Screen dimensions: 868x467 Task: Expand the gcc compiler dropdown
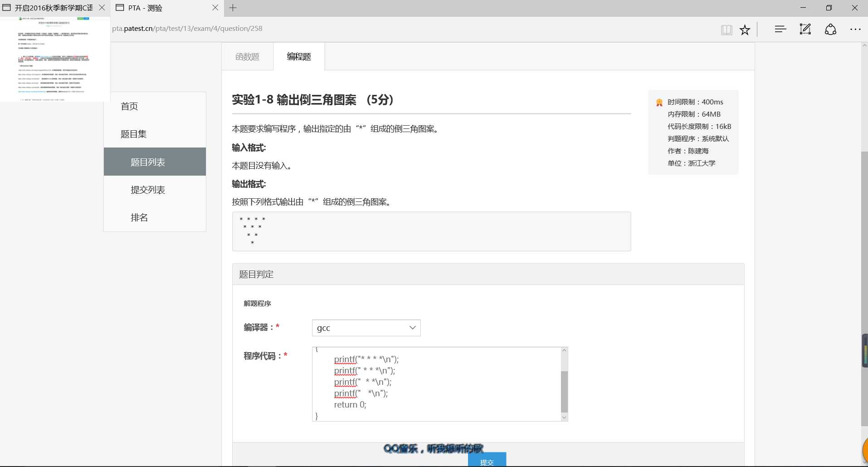[x=366, y=328]
